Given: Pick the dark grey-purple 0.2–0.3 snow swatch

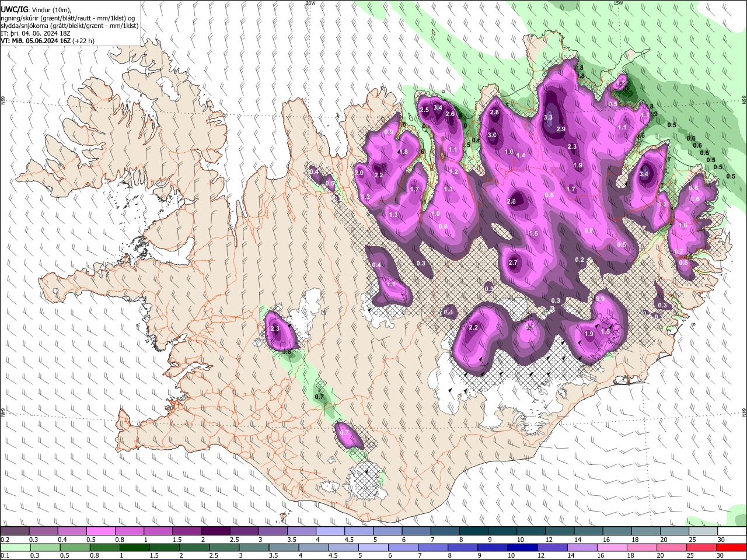Looking at the screenshot, I should 15,531.
